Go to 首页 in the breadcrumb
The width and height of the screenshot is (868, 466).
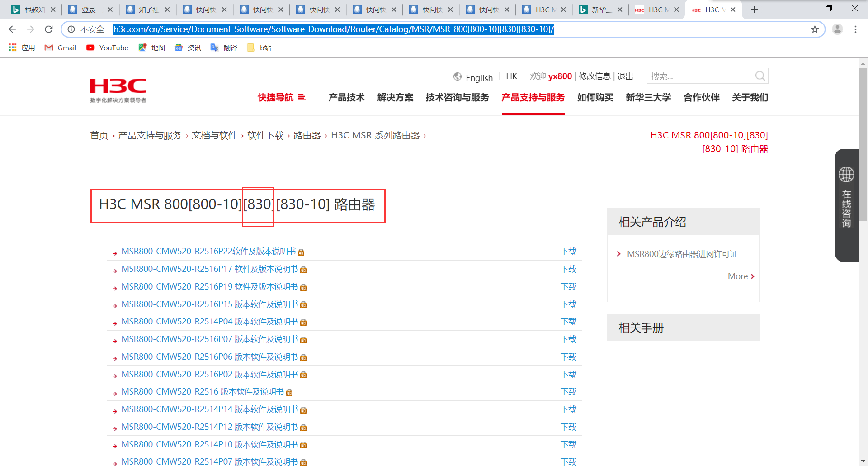coord(99,135)
